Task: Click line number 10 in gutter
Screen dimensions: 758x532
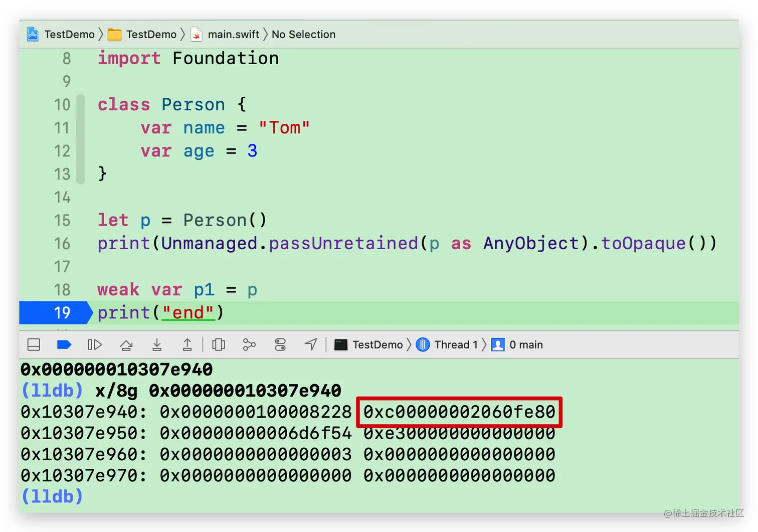Action: 62,105
